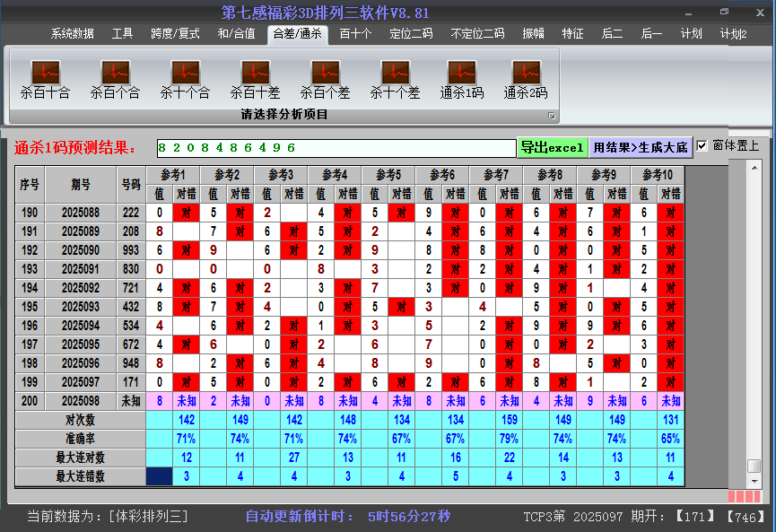Screen dimensions: 776x532
Task: Open the 后一 tab
Action: coord(651,34)
